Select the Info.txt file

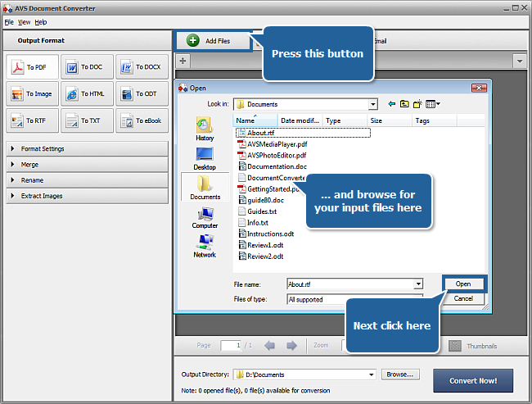point(253,223)
